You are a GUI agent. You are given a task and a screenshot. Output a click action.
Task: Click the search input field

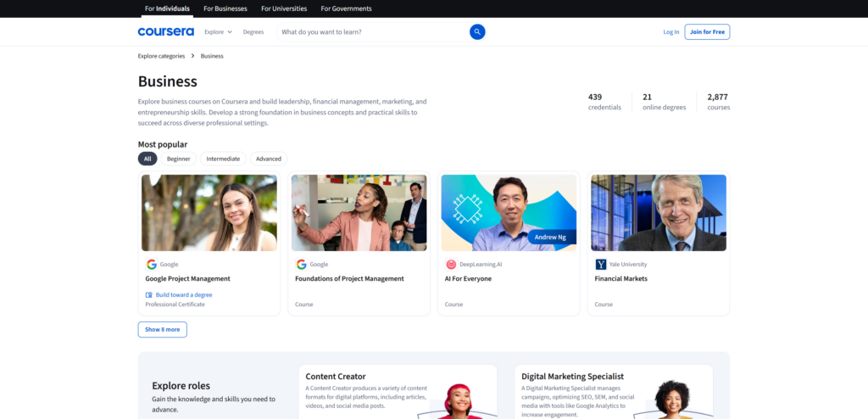pos(371,31)
